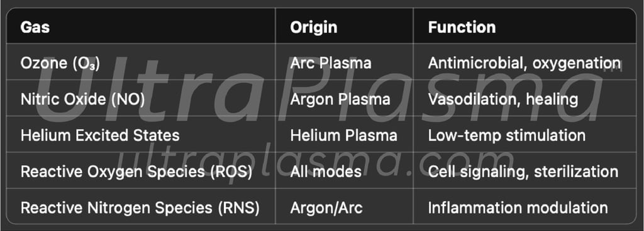
Task: Click the Origin column header
Action: 344,26
